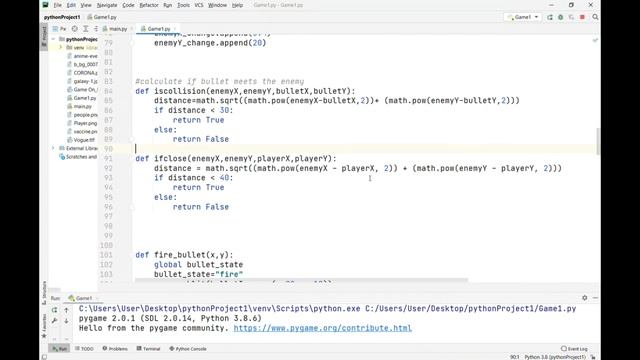Open the Problems tool window
The width and height of the screenshot is (640, 360).
click(x=115, y=349)
